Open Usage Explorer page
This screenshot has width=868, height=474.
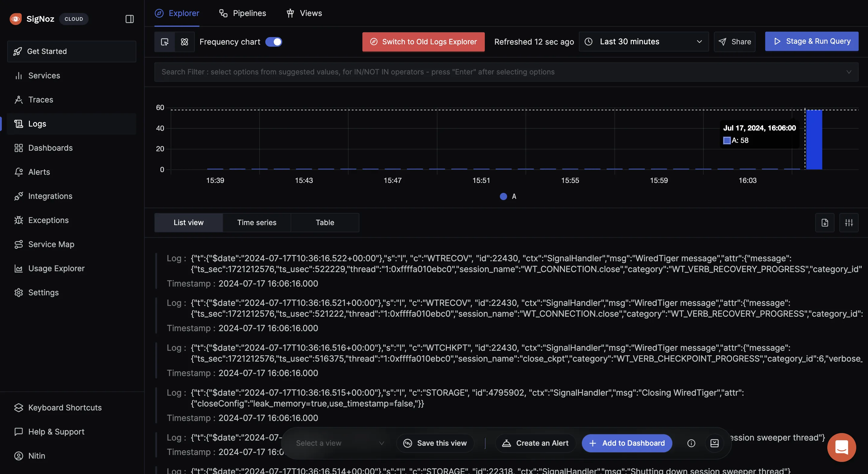pyautogui.click(x=72, y=268)
